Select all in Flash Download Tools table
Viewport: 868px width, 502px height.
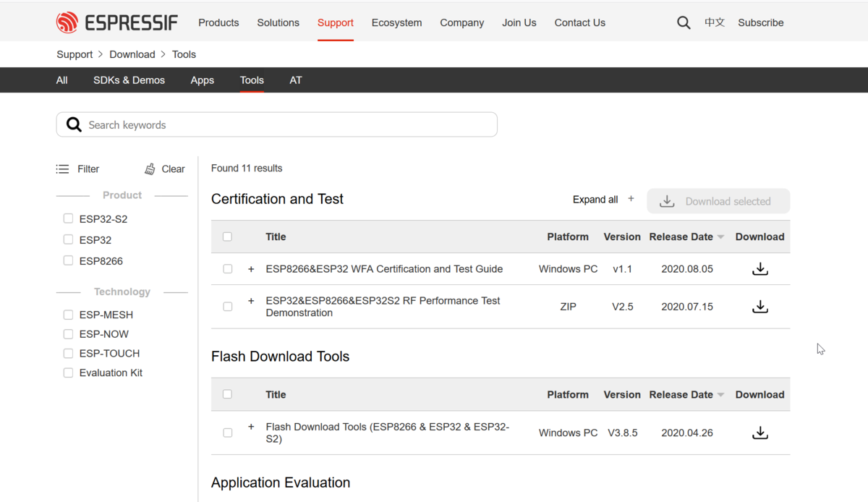point(227,394)
